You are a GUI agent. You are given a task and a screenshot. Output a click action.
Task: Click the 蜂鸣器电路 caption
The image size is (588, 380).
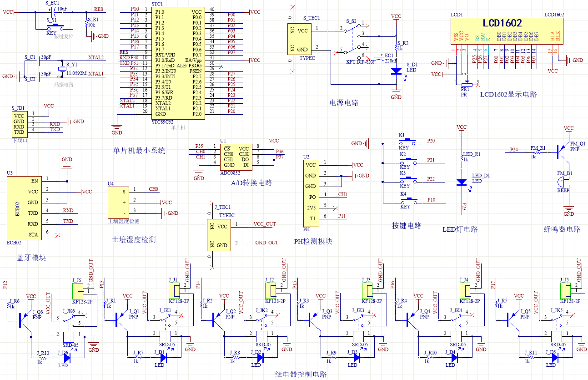coord(562,229)
